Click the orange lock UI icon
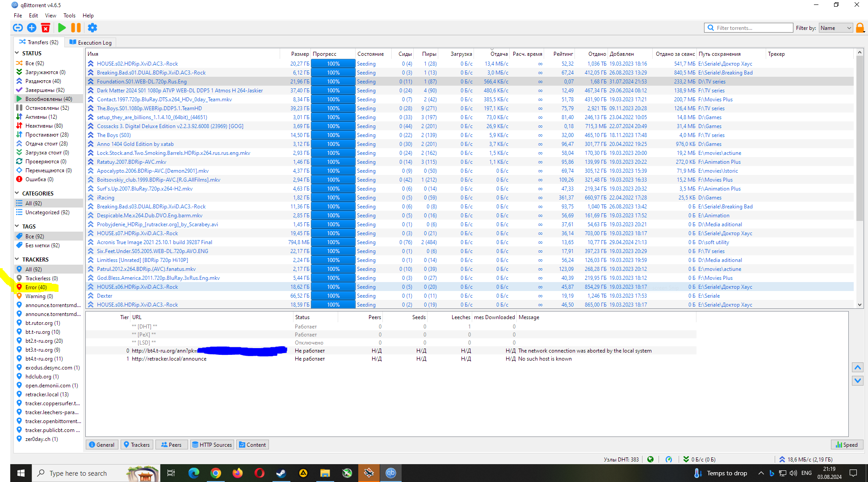868x482 pixels. point(860,28)
